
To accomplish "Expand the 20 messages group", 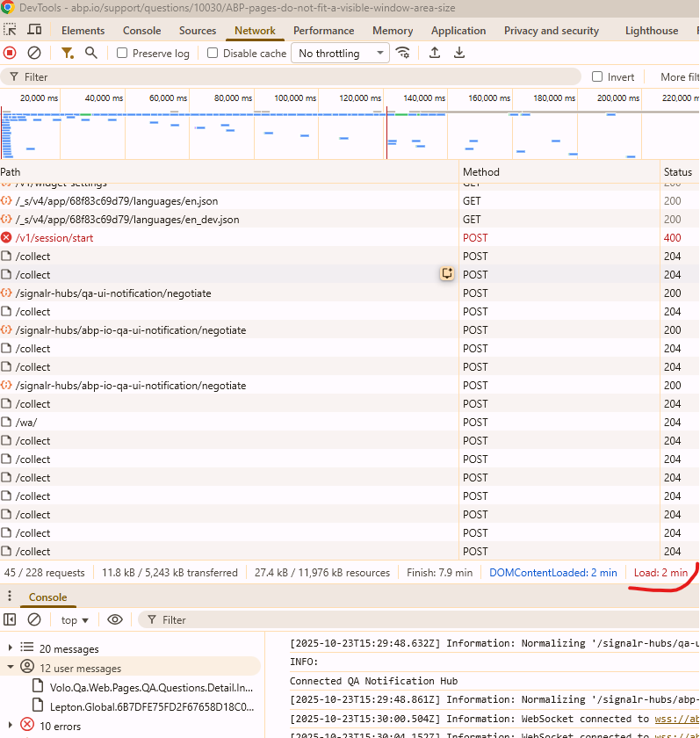I will tap(10, 648).
